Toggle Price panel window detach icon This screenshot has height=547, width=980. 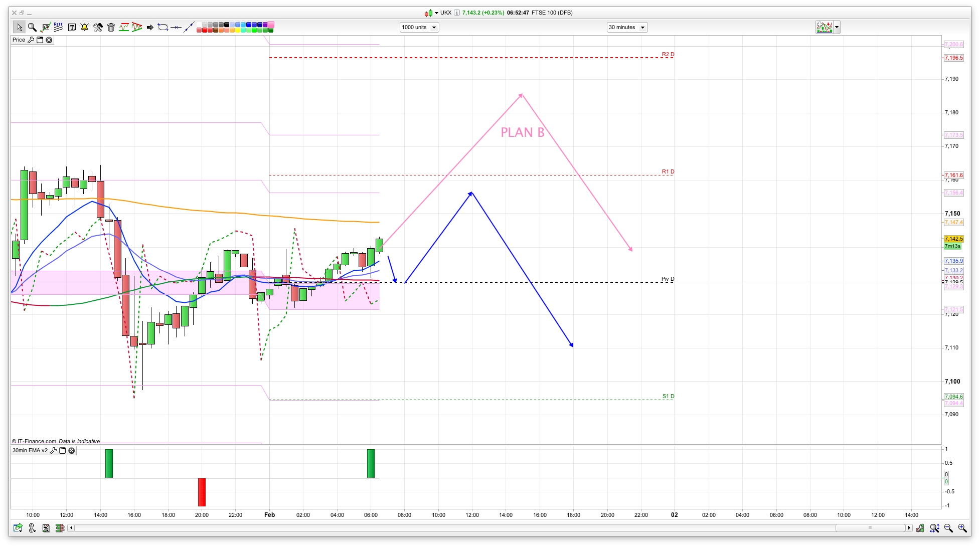[40, 40]
